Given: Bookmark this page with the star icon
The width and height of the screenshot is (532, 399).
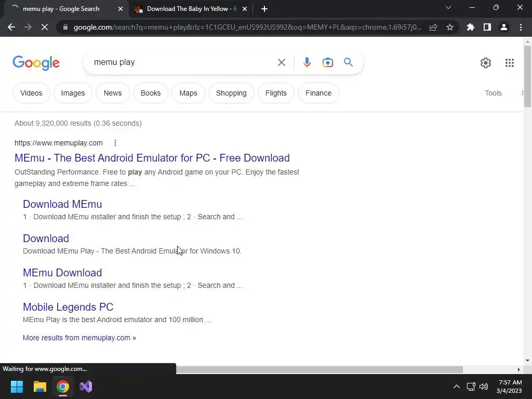Looking at the screenshot, I should 450,27.
